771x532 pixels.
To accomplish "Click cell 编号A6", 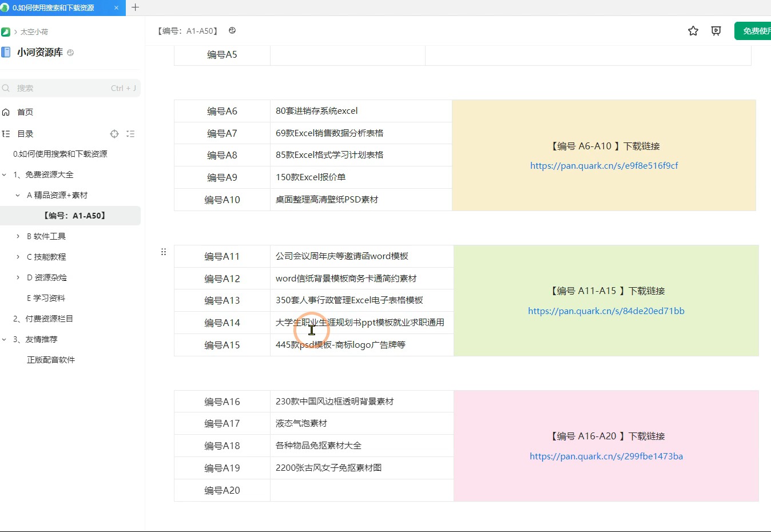I will click(x=222, y=111).
